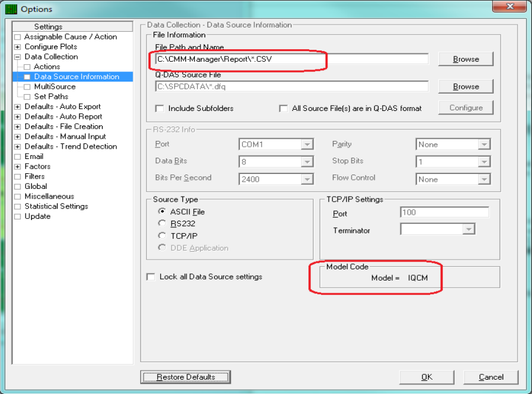This screenshot has width=532, height=394.
Task: Click the File Path and Name field
Action: tap(290, 59)
